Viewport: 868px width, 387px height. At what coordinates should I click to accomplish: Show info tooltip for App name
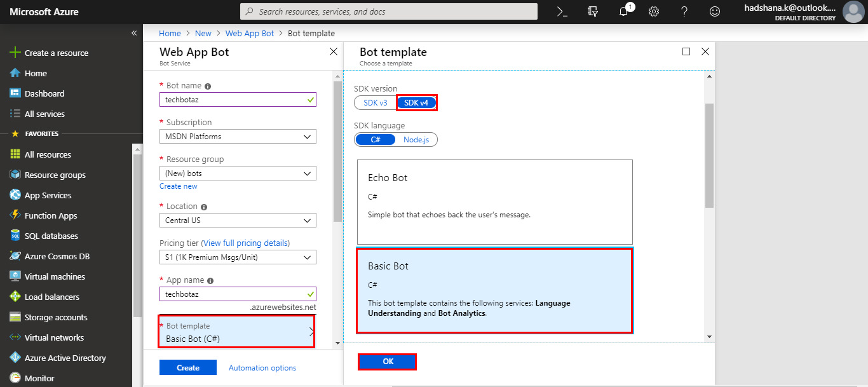(x=210, y=280)
